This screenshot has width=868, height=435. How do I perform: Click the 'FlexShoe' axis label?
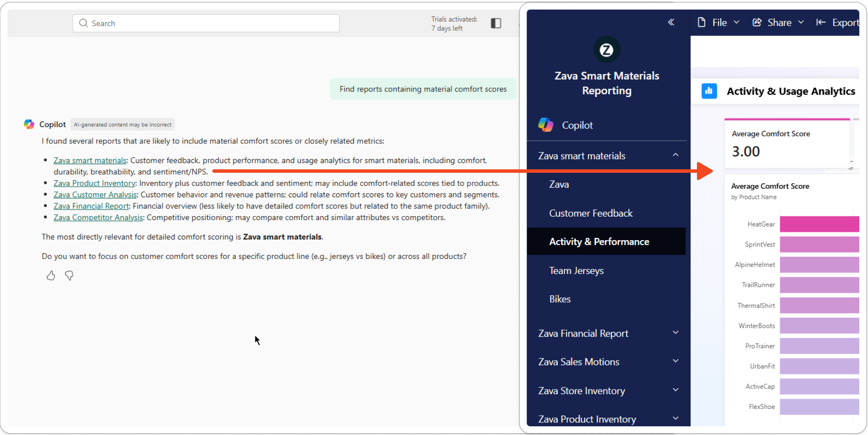[x=762, y=407]
